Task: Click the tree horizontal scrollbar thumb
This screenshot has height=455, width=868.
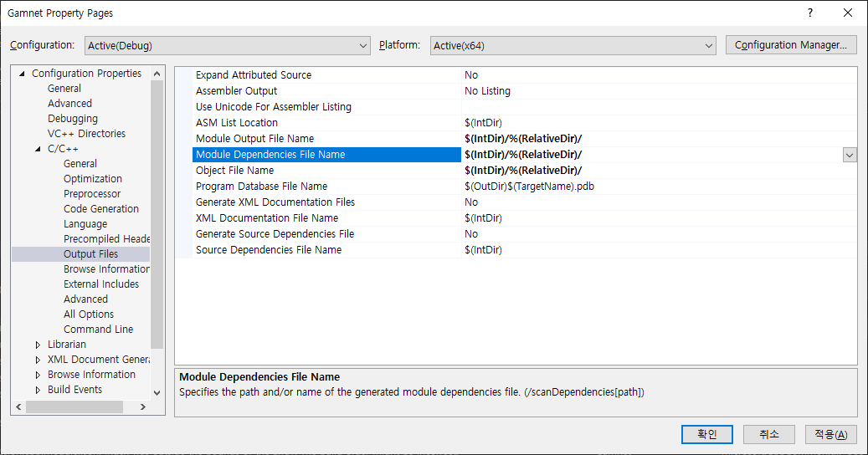Action: pos(74,406)
